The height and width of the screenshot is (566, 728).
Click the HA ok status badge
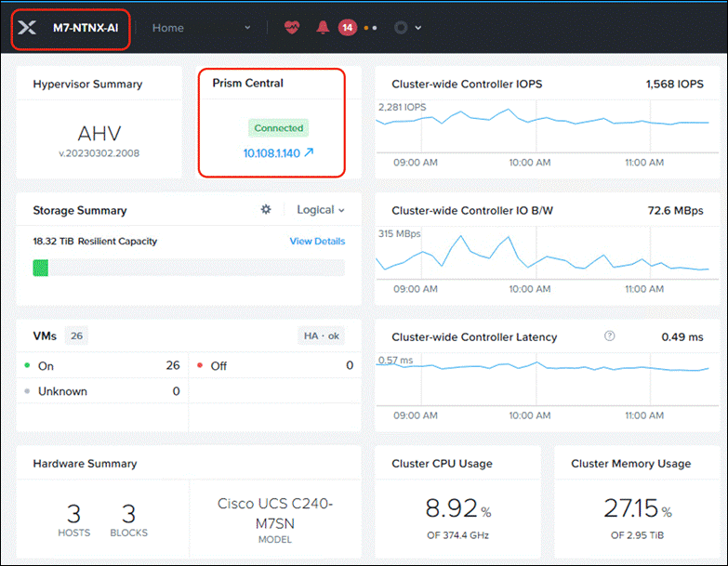tap(322, 336)
